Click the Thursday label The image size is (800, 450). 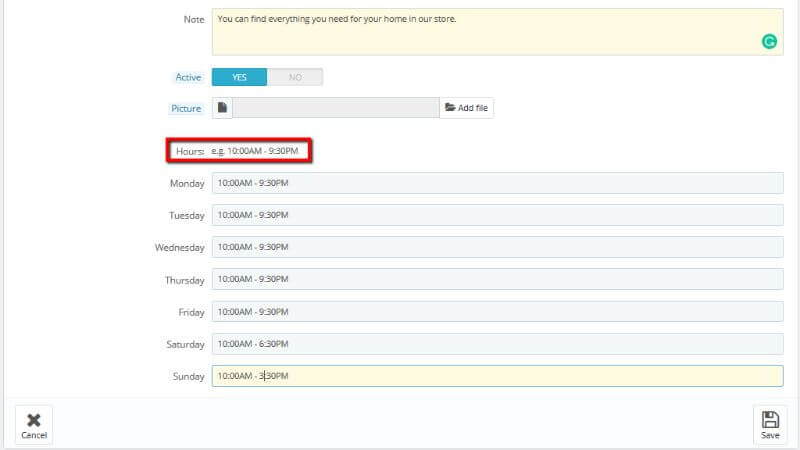coord(185,280)
